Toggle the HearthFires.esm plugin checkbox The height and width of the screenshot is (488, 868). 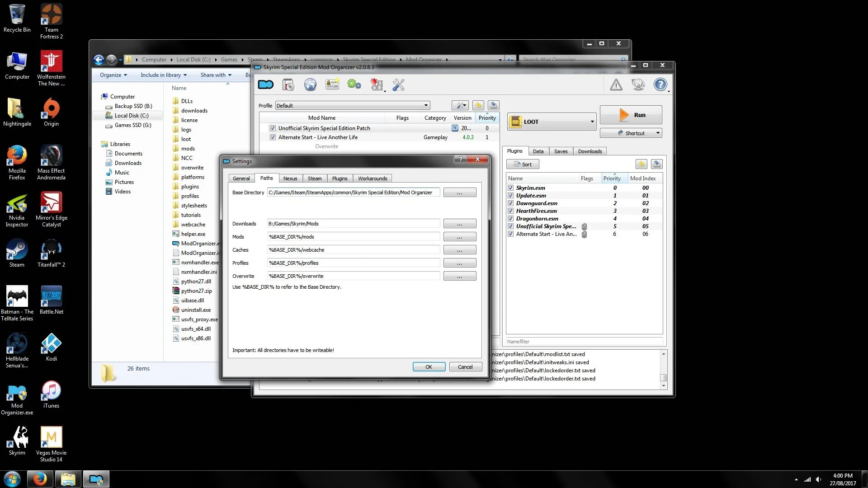point(510,211)
